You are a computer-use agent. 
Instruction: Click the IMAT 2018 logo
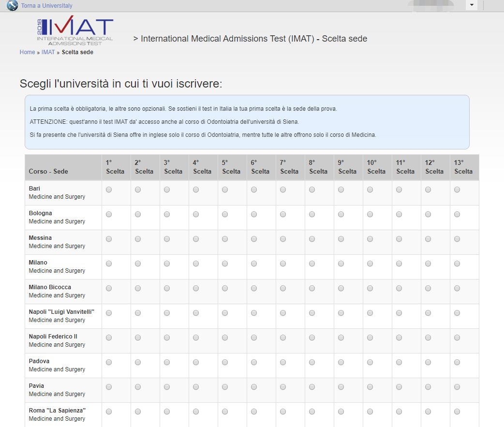coord(75,30)
